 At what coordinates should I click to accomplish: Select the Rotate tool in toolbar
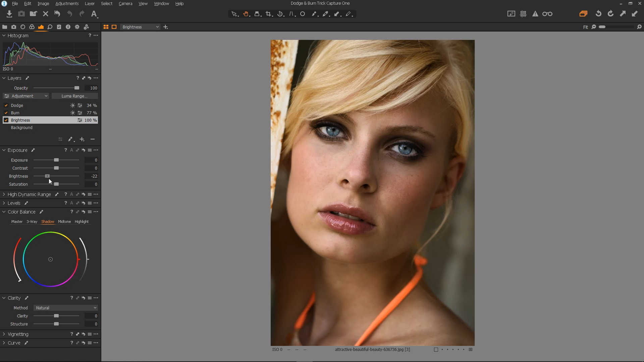(280, 14)
